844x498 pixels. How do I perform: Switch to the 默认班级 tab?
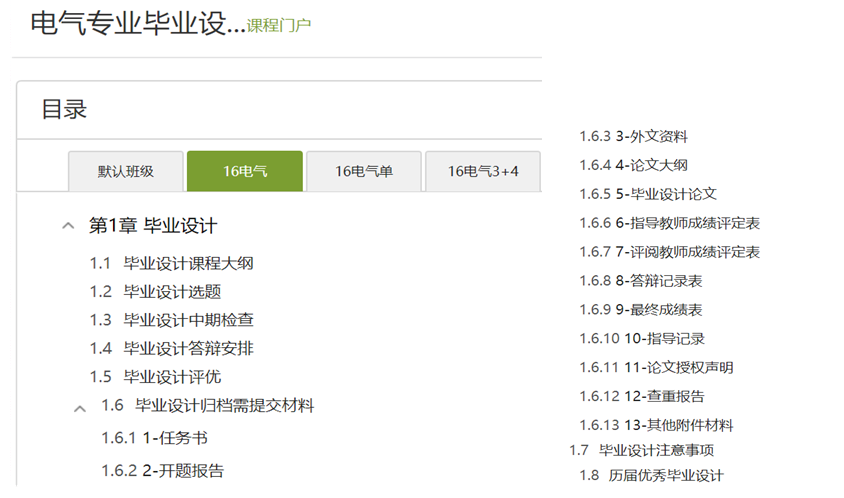coord(125,171)
